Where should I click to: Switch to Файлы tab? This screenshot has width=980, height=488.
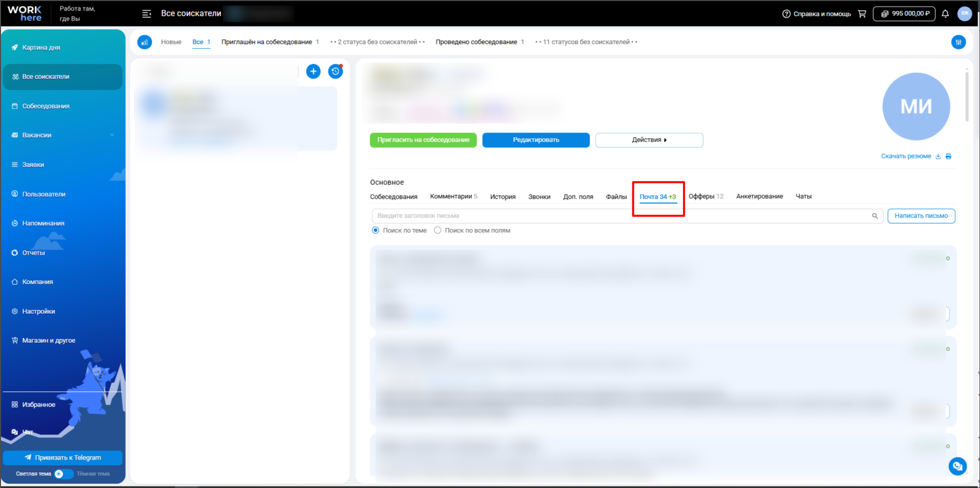point(616,197)
